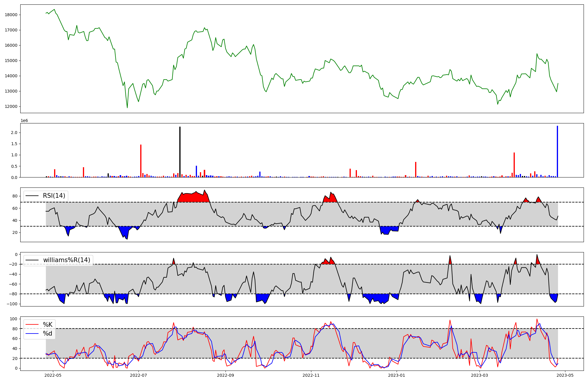Click the 2.0 tick on volume axis
Viewport: 588px width, 382px height.
pyautogui.click(x=14, y=133)
